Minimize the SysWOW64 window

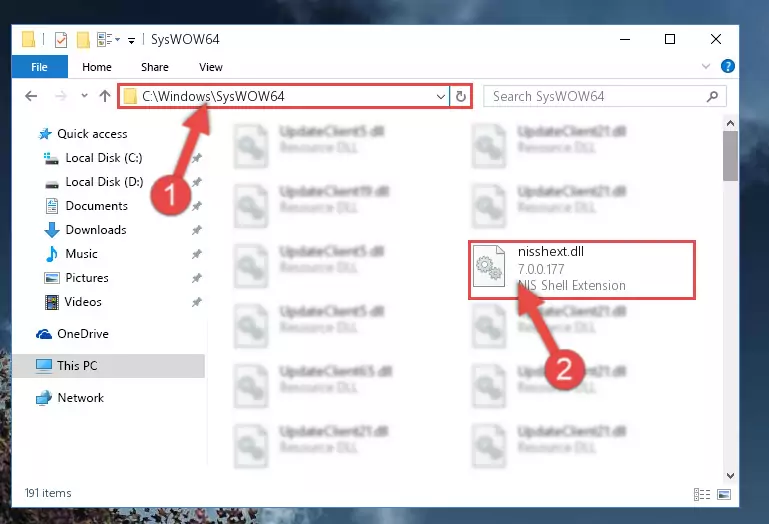coord(625,39)
